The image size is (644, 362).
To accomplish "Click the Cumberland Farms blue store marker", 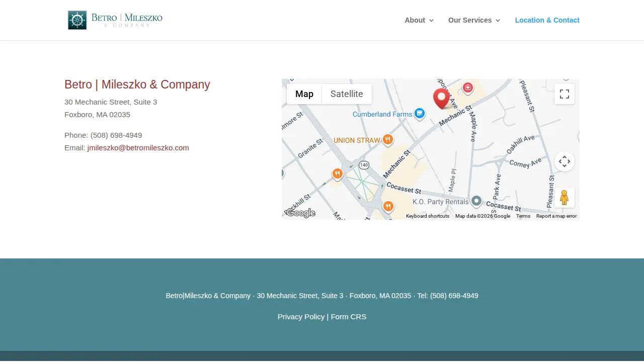I will click(420, 114).
